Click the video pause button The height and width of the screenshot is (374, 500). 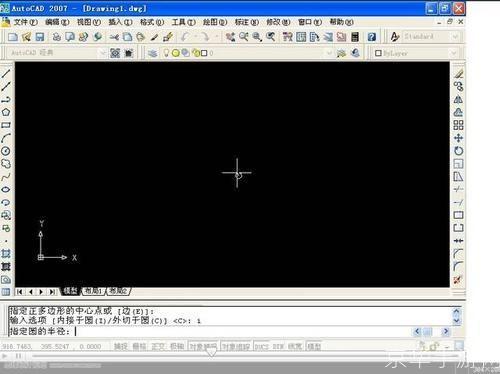19,356
